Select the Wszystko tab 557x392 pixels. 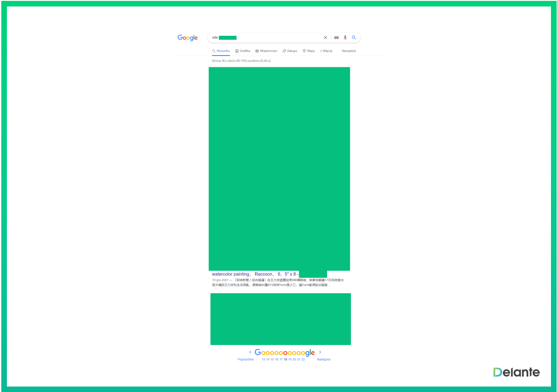(221, 51)
